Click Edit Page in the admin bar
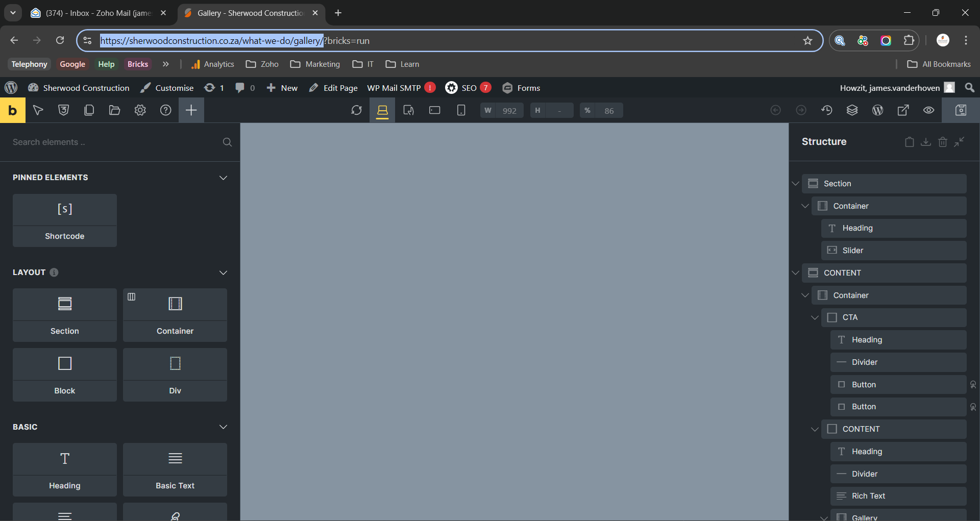 coord(333,88)
